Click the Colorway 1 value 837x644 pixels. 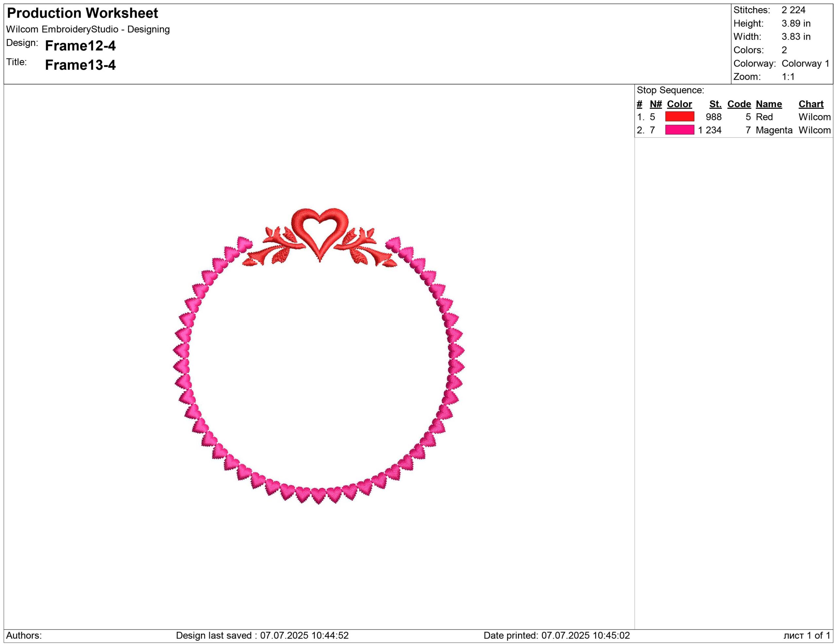805,63
